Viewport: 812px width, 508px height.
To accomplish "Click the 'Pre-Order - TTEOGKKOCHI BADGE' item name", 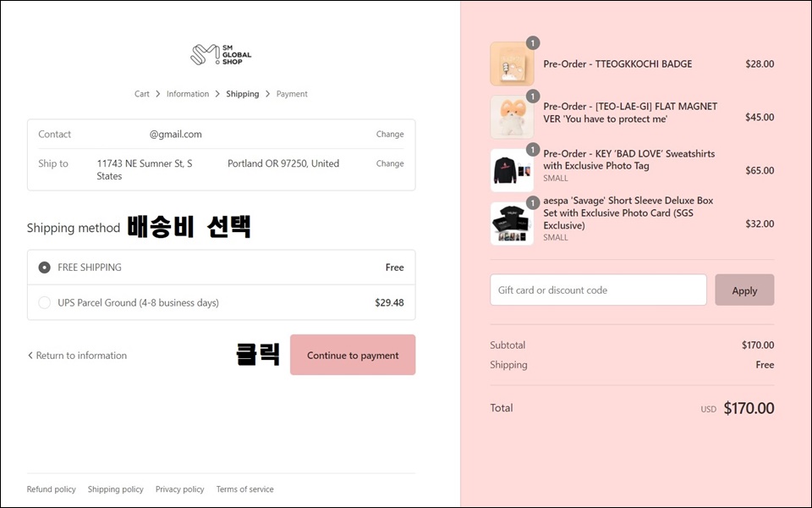I will coord(617,63).
